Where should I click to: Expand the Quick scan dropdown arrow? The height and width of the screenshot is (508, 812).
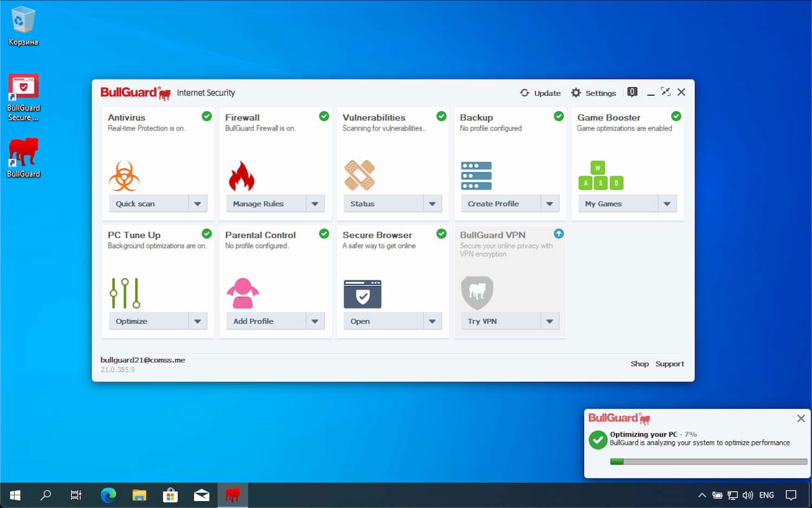[x=198, y=203]
